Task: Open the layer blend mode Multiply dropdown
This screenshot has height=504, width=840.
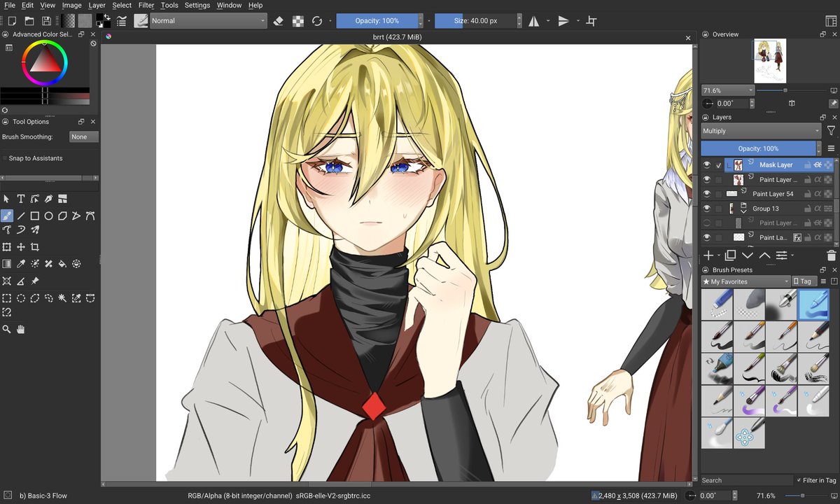Action: [x=761, y=131]
